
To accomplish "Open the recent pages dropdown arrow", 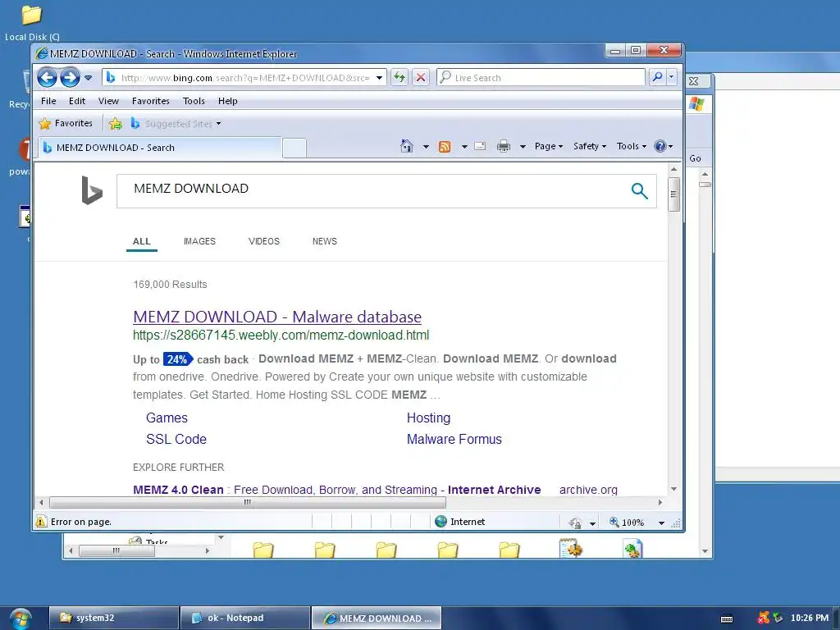I will (89, 78).
